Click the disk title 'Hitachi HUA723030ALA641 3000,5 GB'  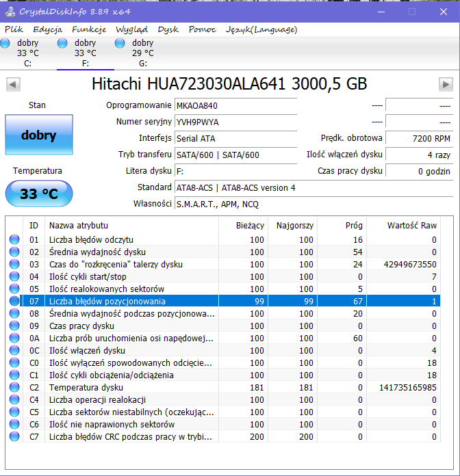pos(229,84)
